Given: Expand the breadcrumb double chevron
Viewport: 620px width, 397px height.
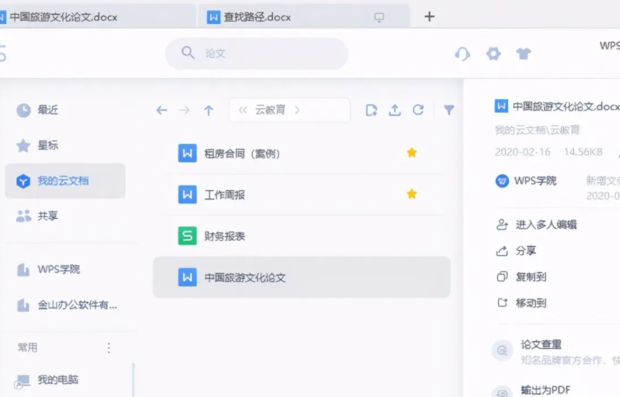Looking at the screenshot, I should 243,110.
